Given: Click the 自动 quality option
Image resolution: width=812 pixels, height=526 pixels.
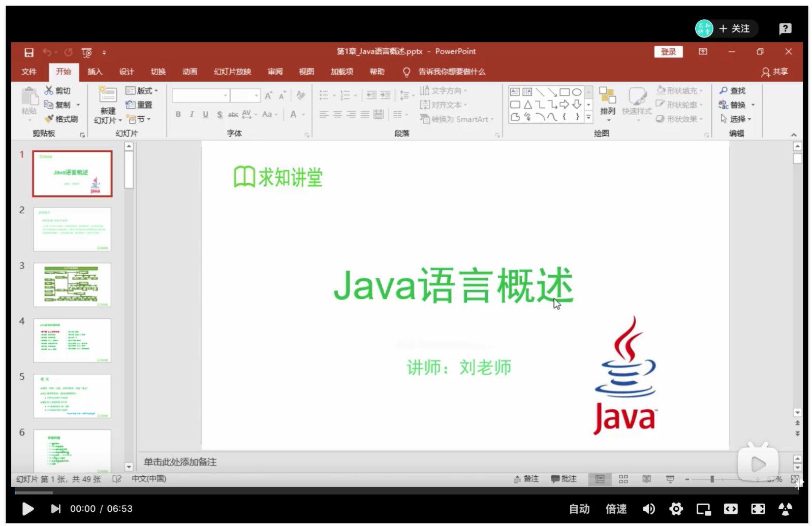Looking at the screenshot, I should coord(579,509).
